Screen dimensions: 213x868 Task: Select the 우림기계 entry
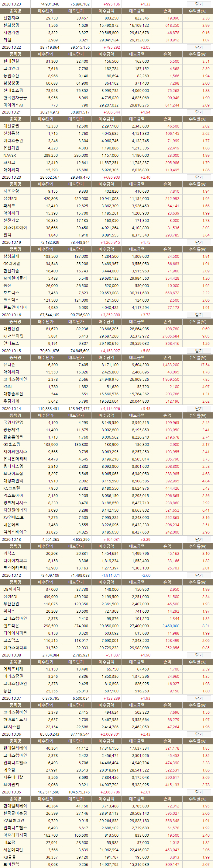[106, 401]
